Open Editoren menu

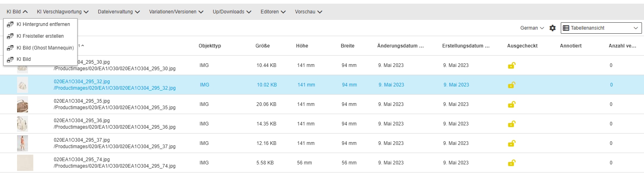(273, 12)
